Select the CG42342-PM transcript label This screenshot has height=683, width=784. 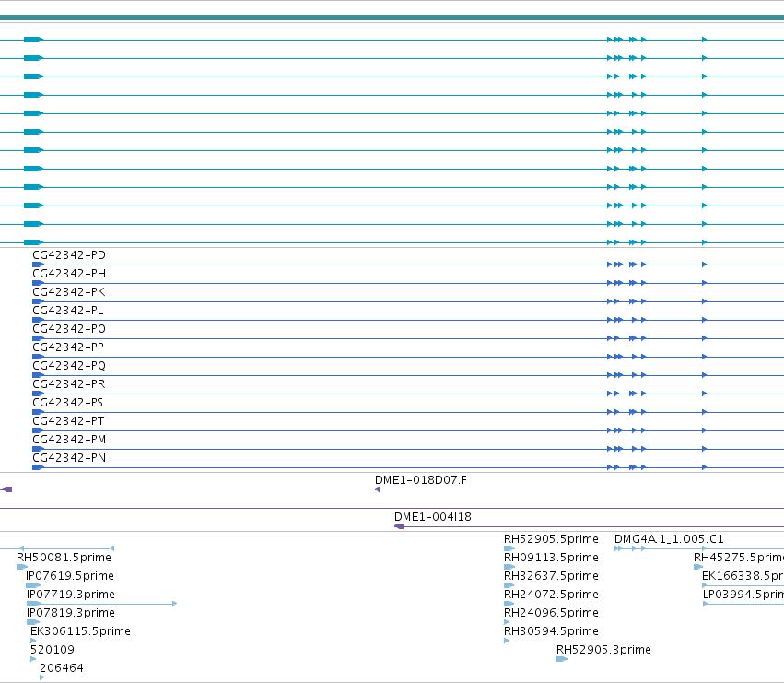pyautogui.click(x=69, y=440)
